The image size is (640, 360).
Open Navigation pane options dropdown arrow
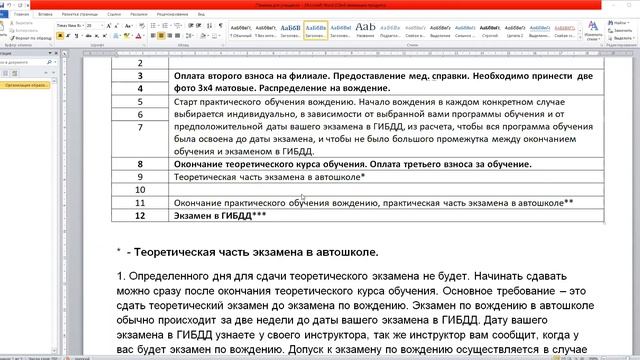pos(50,53)
